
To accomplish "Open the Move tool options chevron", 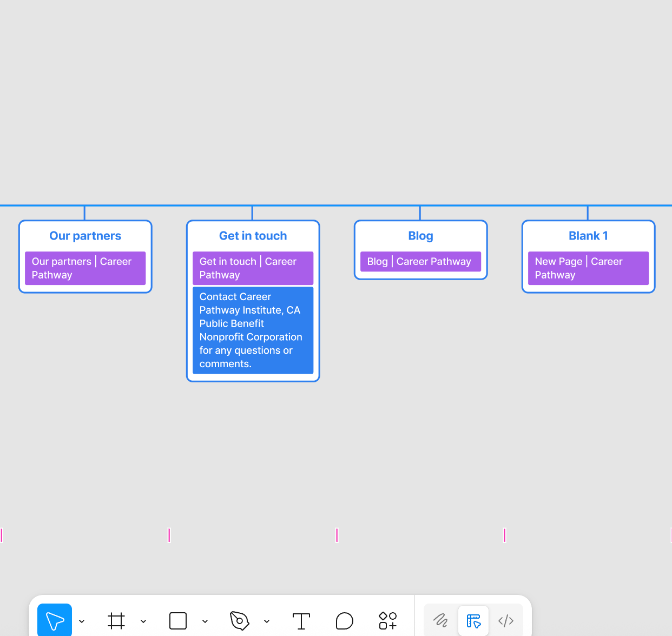I will click(x=82, y=621).
